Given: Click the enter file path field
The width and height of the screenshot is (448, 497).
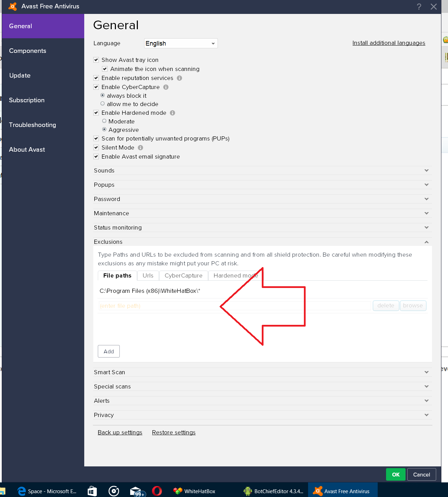Looking at the screenshot, I should click(x=235, y=306).
